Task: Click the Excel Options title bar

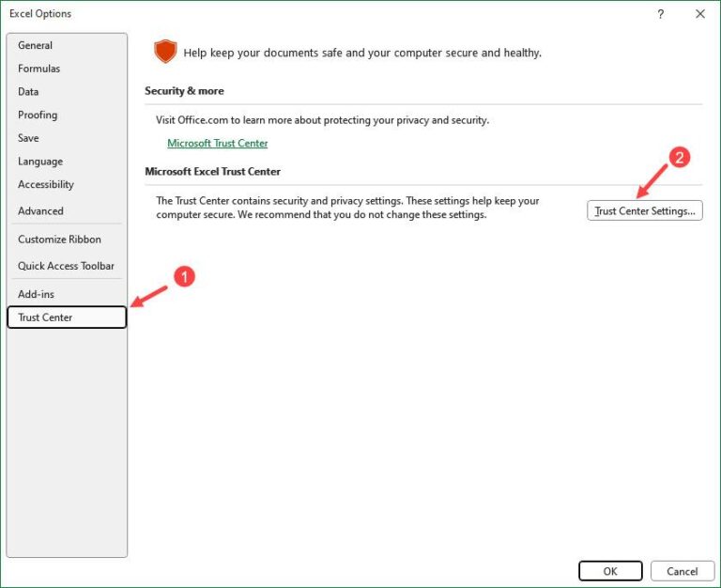Action: click(329, 14)
